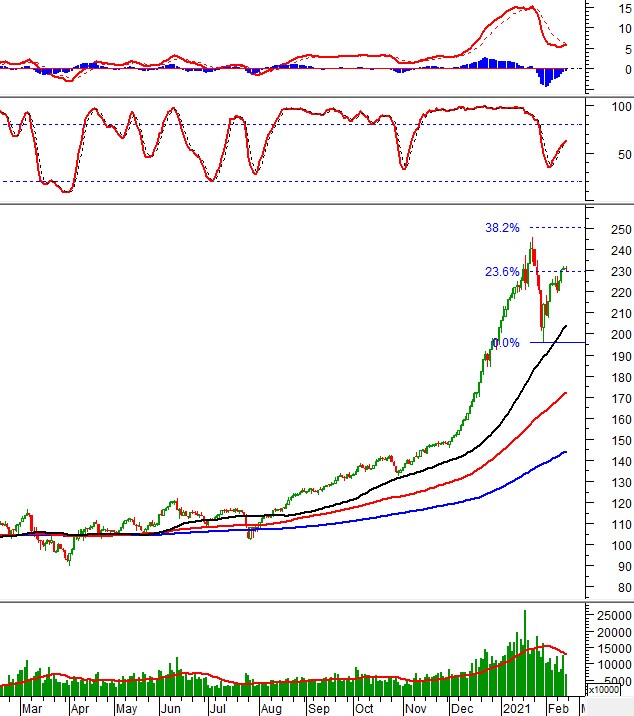Select the Oct label on the time axis

point(364,709)
